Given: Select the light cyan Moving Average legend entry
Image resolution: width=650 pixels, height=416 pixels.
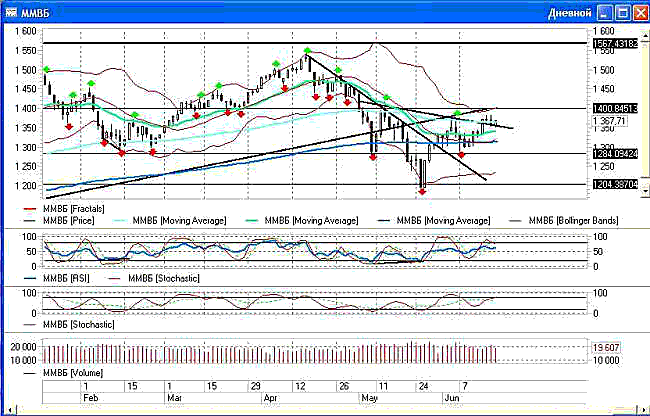Looking at the screenshot, I should 170,221.
